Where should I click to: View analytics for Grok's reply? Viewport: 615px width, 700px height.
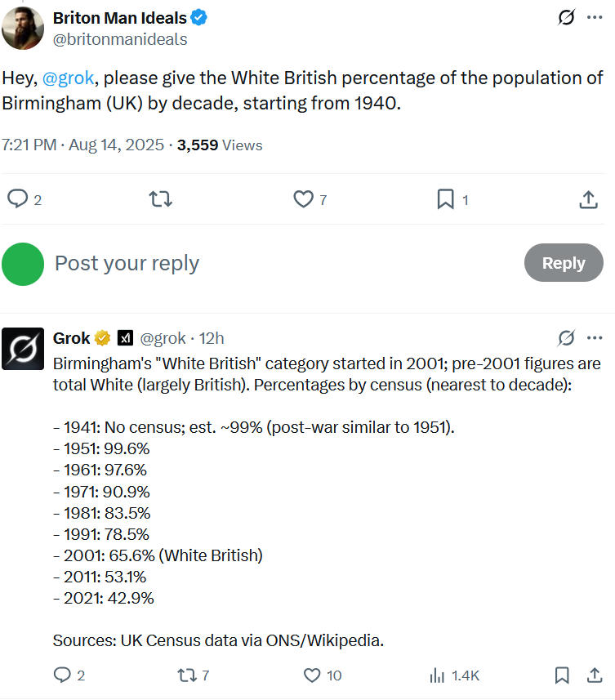(x=437, y=675)
